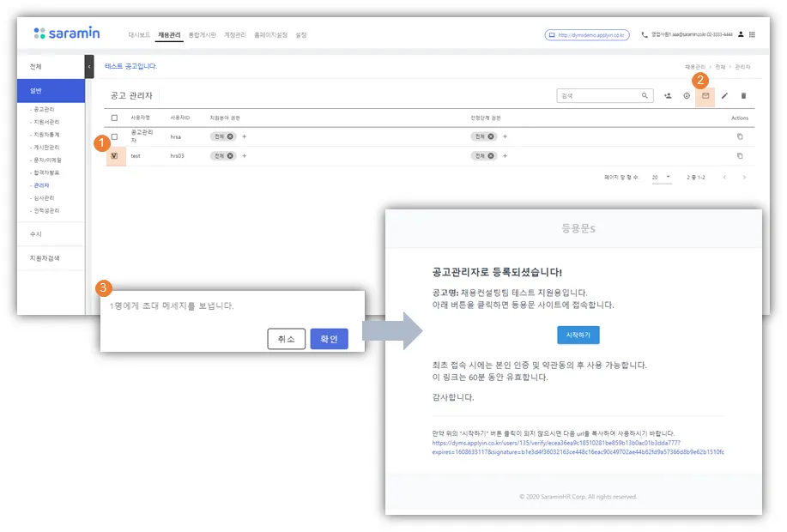Check the 공고관리자 row checkbox
The height and width of the screenshot is (532, 787).
(114, 136)
